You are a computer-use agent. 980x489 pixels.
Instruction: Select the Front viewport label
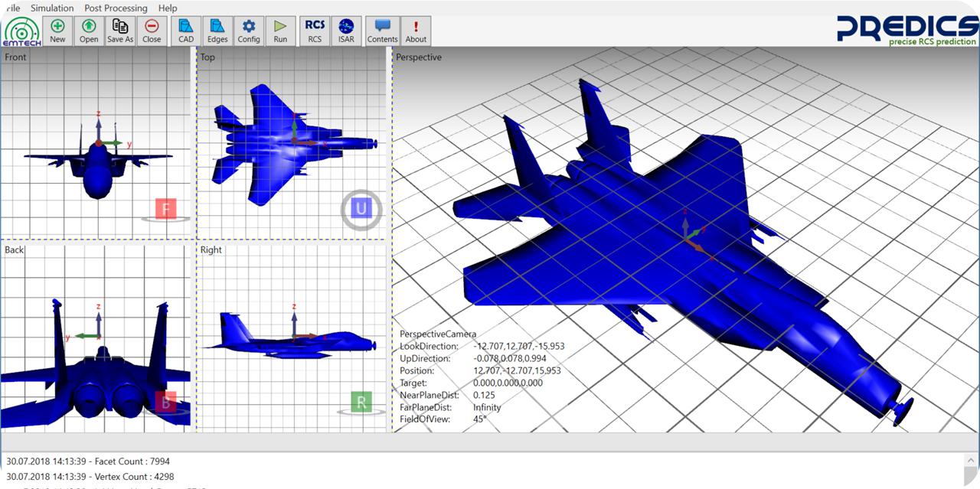coord(15,57)
